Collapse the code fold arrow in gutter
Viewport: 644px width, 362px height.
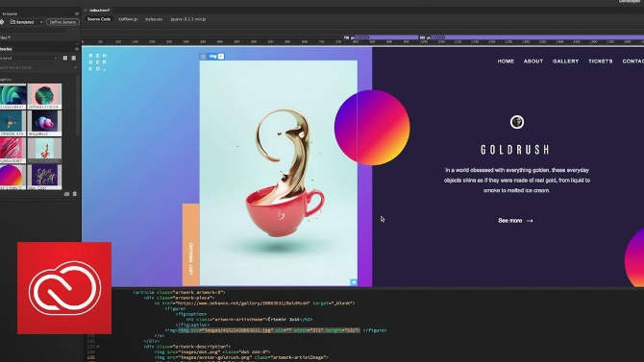[x=98, y=347]
